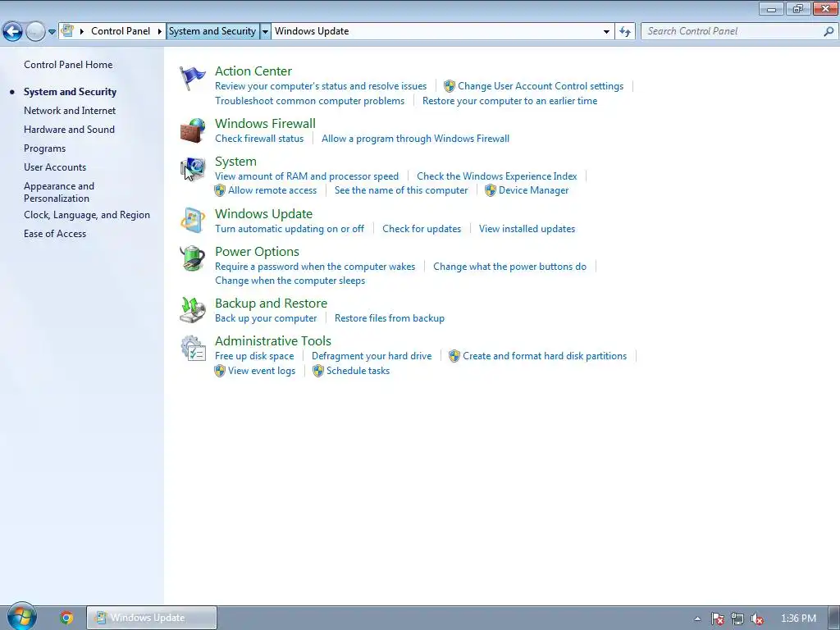
Task: Select Control Panel in the breadcrumb
Action: coord(121,31)
